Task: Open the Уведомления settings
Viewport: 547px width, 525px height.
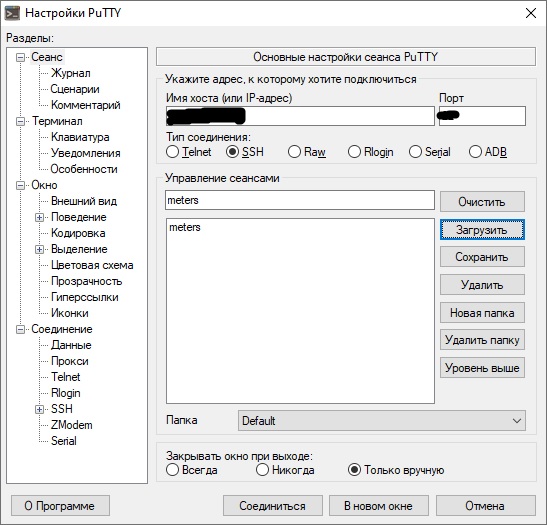Action: 85,153
